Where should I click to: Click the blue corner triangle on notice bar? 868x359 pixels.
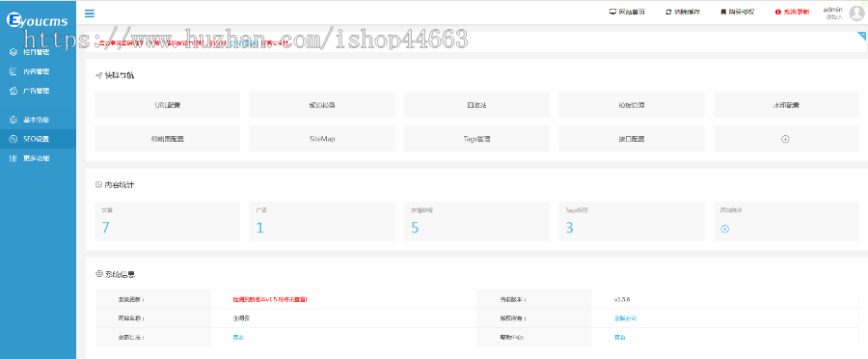861,36
